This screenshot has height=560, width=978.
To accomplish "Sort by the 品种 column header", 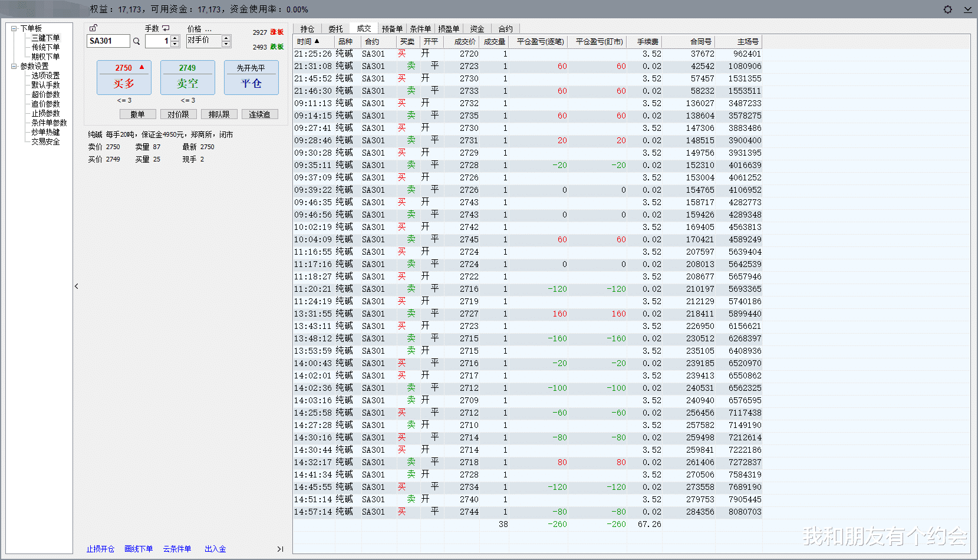I will tap(348, 41).
